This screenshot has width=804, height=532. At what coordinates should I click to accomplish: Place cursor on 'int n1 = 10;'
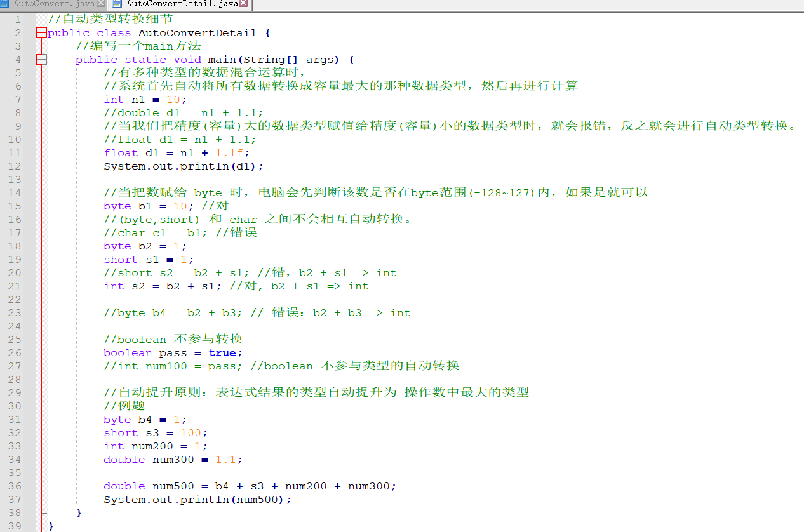145,100
